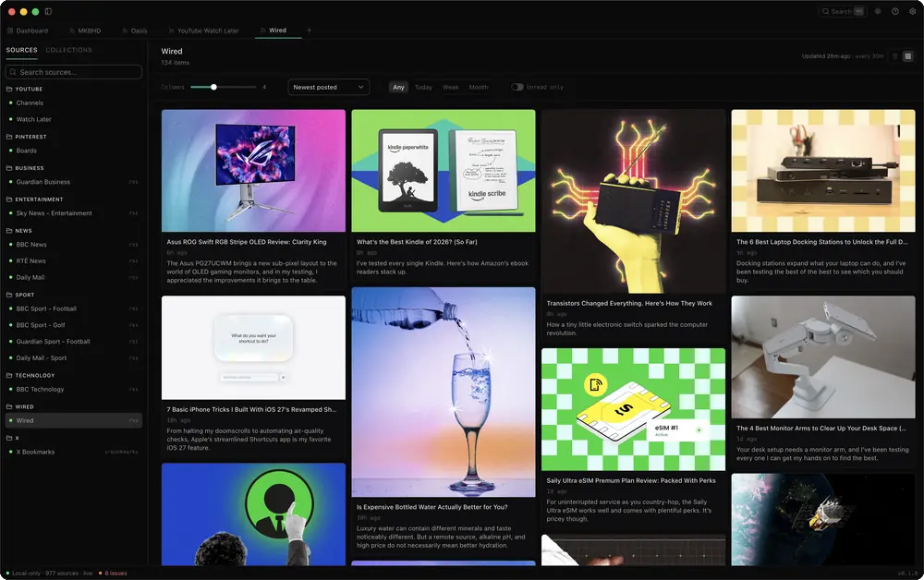Click the Wired folder icon in sidebar

9,406
